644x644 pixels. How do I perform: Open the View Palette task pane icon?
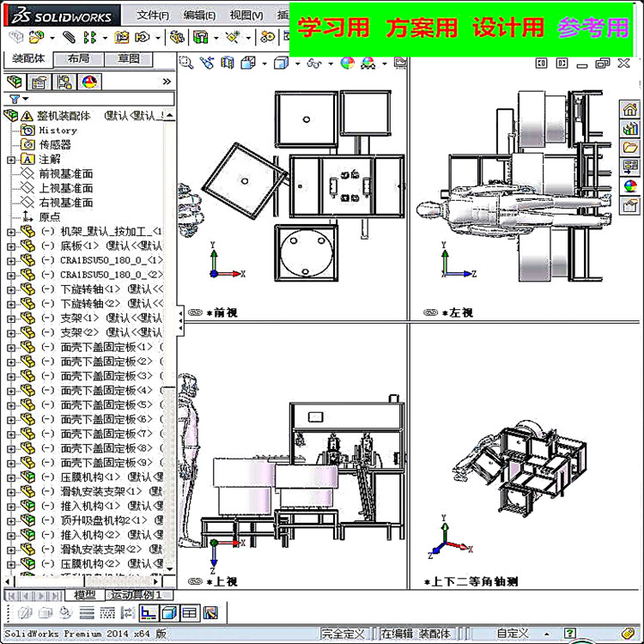[629, 166]
